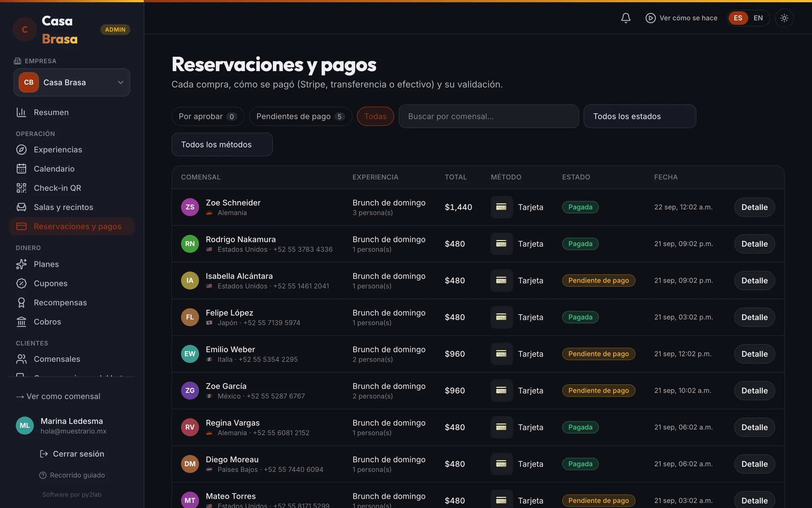
Task: Click the play icon beside Ver cómo se hace
Action: (650, 18)
